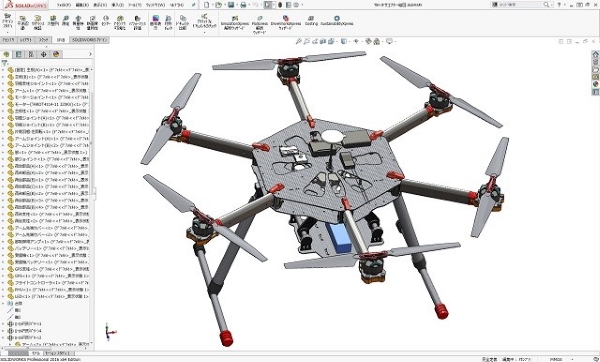
Task: Open the Help dropdown arrow
Action: [x=566, y=5]
